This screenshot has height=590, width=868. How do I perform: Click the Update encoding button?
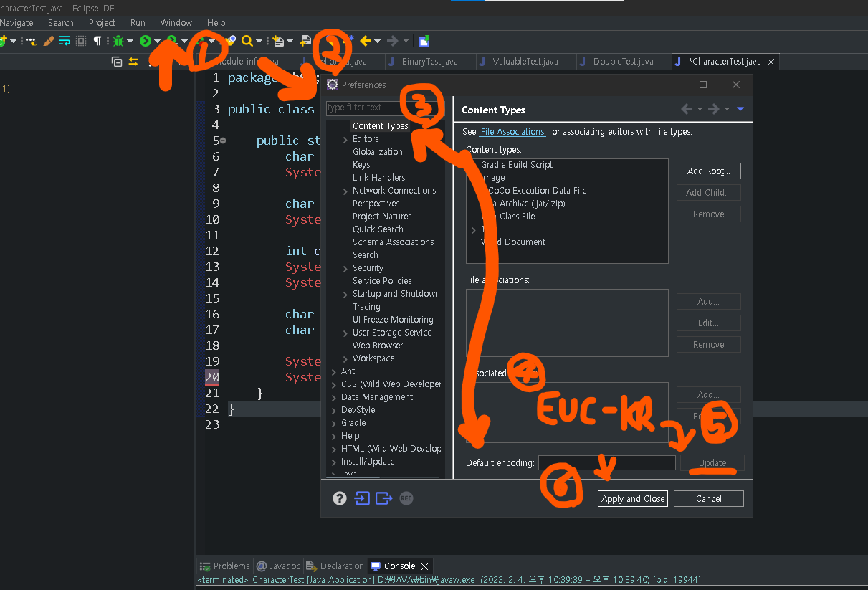coord(712,463)
